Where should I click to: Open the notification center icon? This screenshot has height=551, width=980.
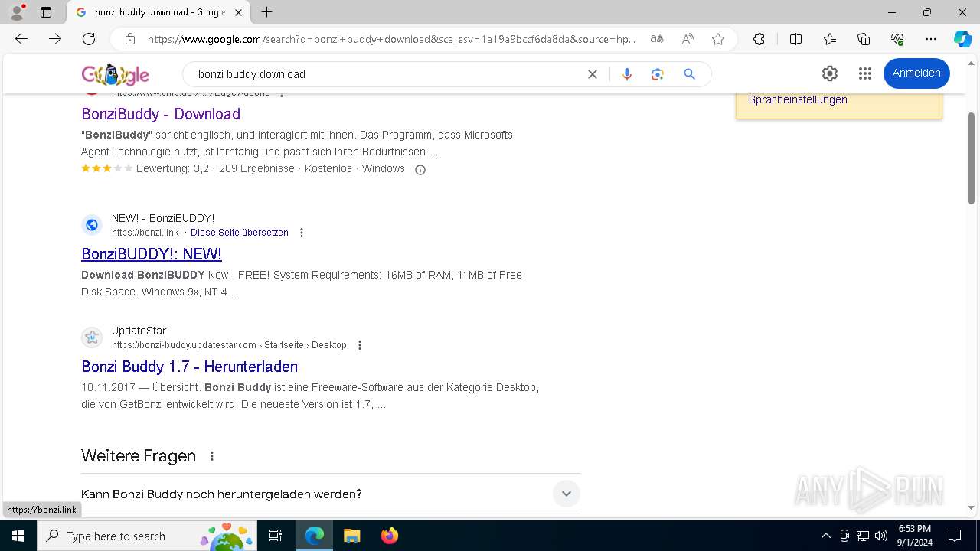955,536
